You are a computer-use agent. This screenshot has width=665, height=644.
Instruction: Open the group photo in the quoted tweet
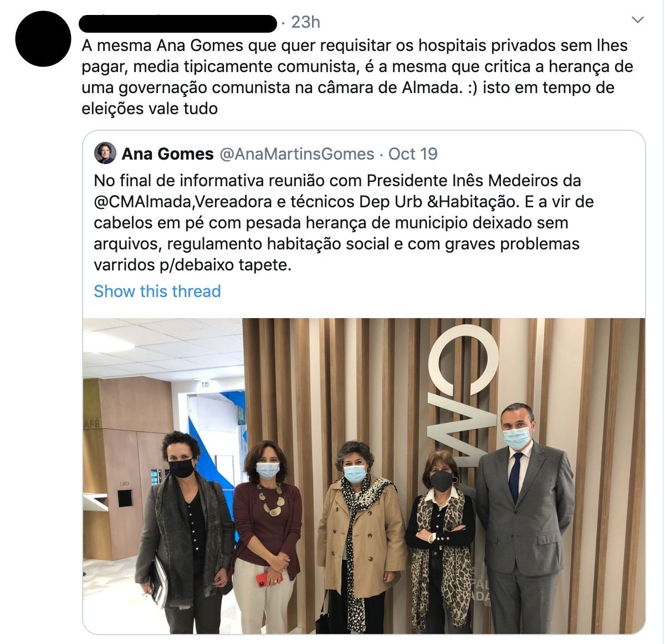click(x=364, y=476)
